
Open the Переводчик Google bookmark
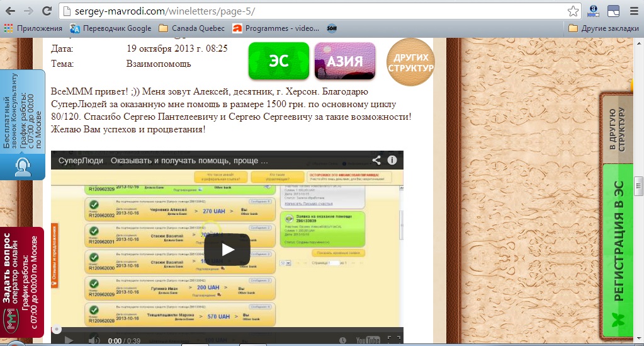(111, 28)
